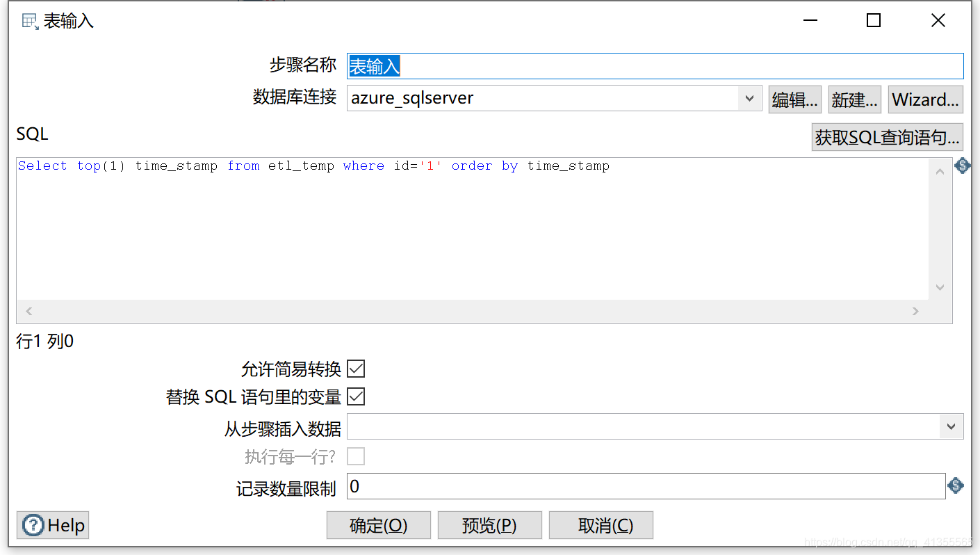The height and width of the screenshot is (555, 980).
Task: Click the SQL editor scroll down arrow
Action: (940, 287)
